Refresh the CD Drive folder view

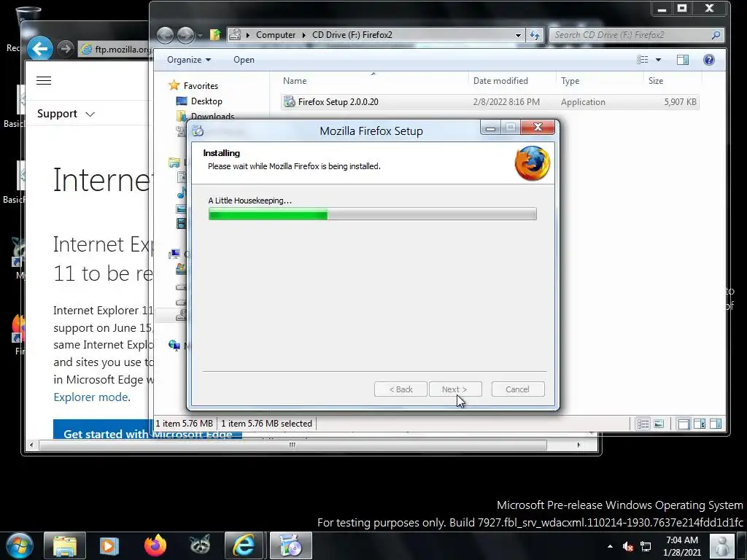pyautogui.click(x=535, y=35)
